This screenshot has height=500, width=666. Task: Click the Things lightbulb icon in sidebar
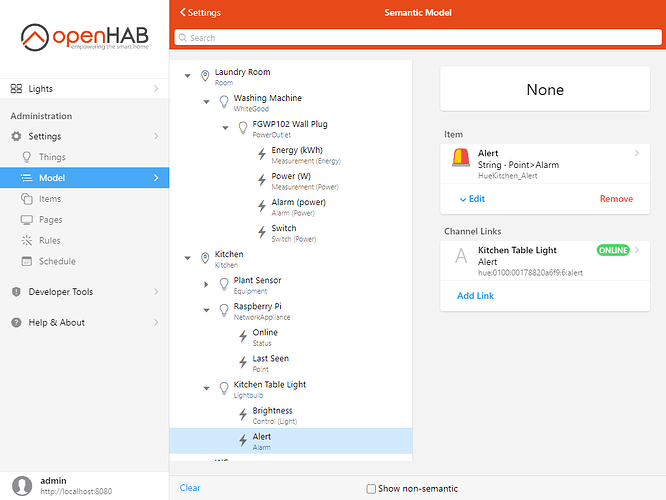[x=27, y=157]
